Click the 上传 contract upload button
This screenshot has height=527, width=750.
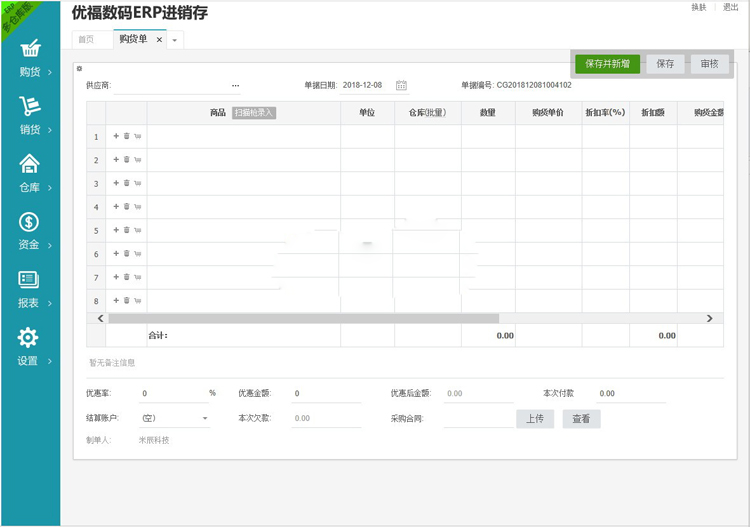[535, 419]
